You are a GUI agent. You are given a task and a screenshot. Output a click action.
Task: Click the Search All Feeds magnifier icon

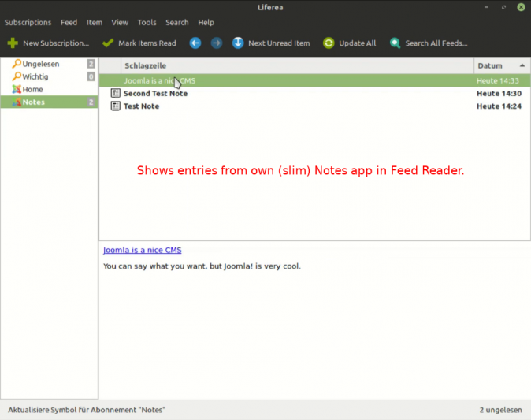pyautogui.click(x=395, y=43)
